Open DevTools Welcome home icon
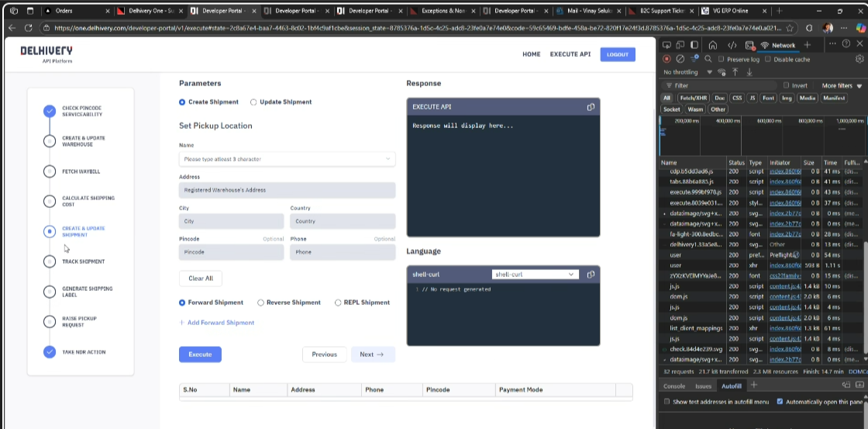Viewport: 868px width, 429px height. [x=713, y=45]
